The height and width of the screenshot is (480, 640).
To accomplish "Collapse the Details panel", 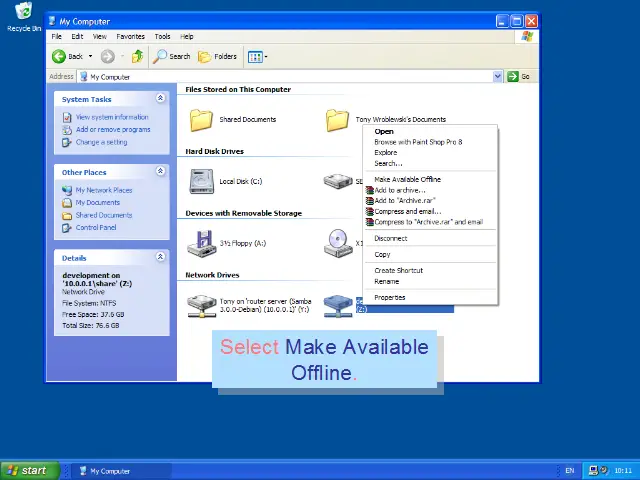I will point(160,257).
